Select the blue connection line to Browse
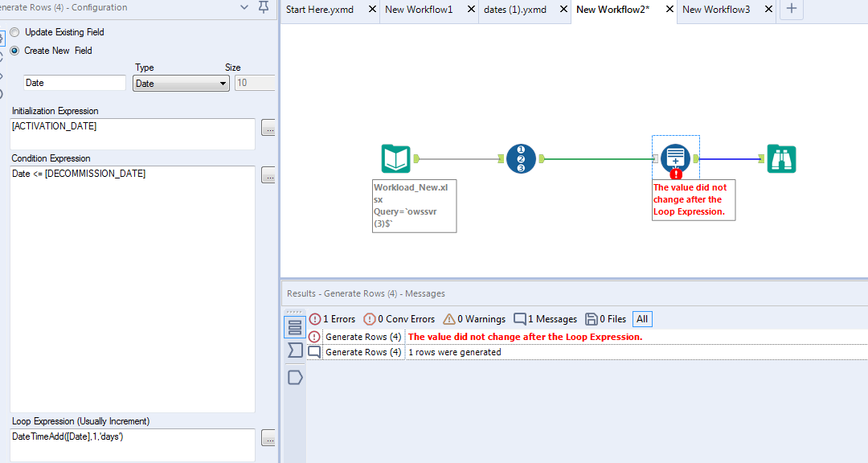868x463 pixels. pyautogui.click(x=728, y=159)
